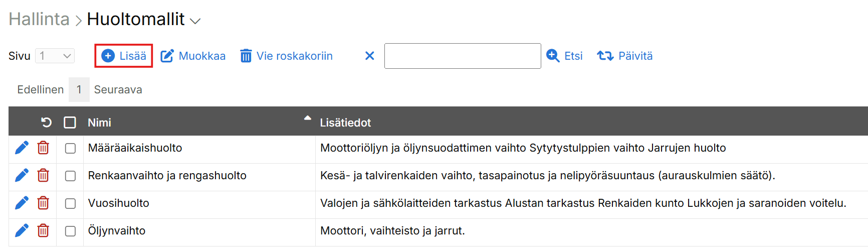Image resolution: width=868 pixels, height=247 pixels.
Task: Go to Seuraava page
Action: pyautogui.click(x=118, y=90)
